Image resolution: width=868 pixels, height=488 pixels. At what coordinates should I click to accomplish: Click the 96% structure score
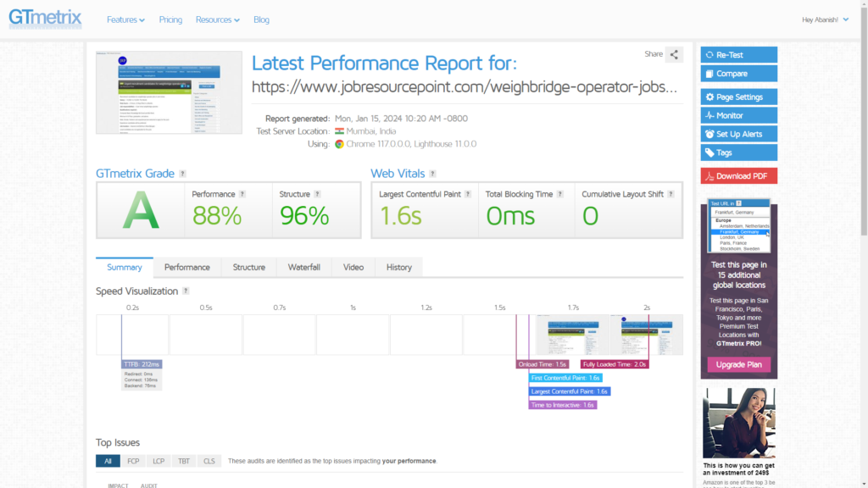point(304,216)
